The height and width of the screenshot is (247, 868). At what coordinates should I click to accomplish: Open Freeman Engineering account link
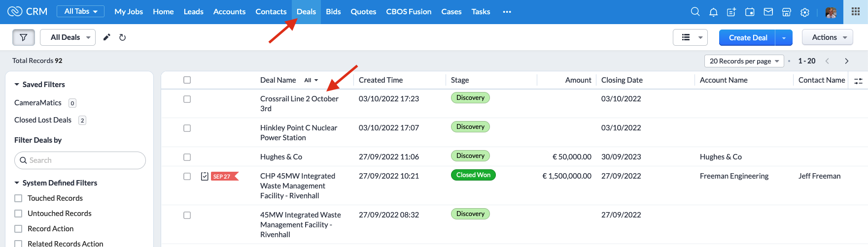click(734, 176)
